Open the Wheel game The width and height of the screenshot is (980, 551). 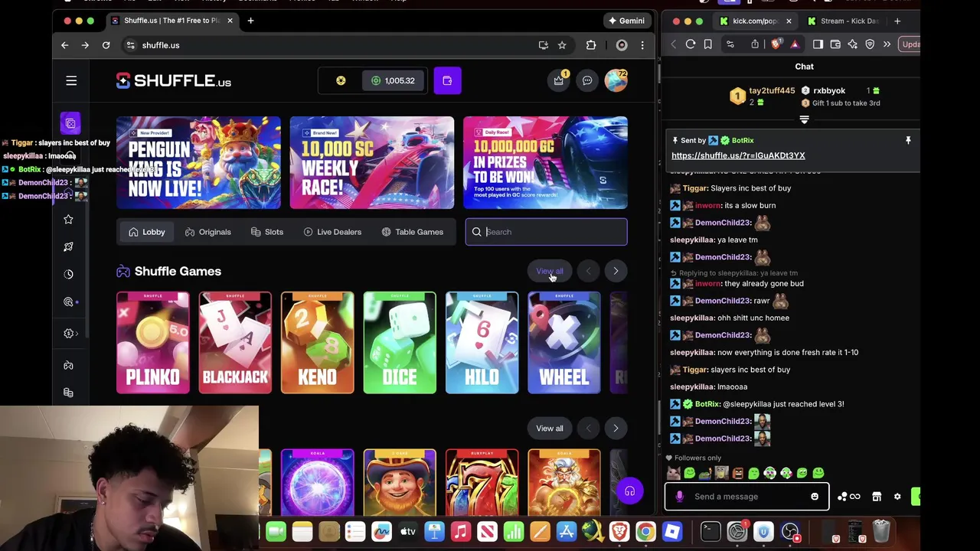click(x=564, y=343)
